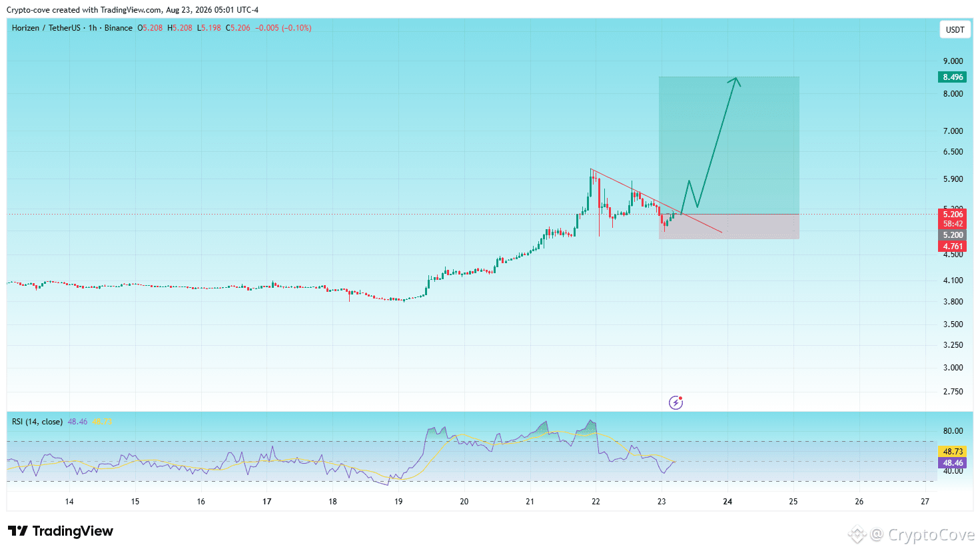Open the TradingView logo at bottom left

(x=61, y=531)
